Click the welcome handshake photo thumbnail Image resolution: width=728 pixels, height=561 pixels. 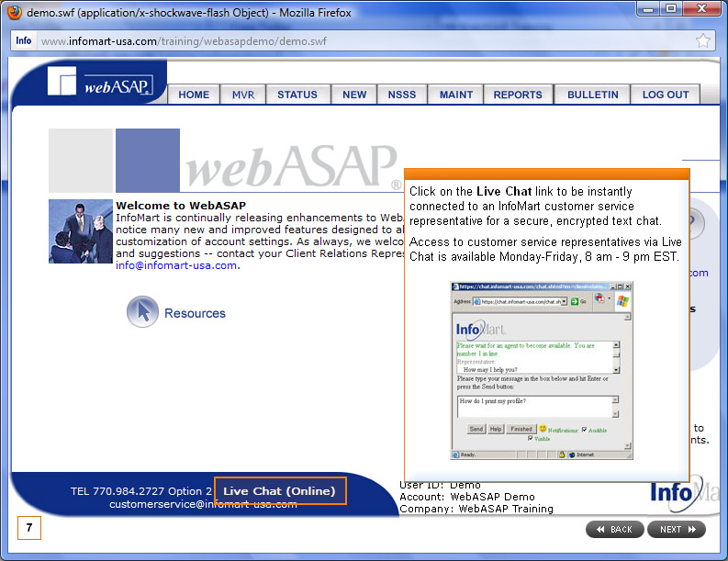(x=81, y=231)
